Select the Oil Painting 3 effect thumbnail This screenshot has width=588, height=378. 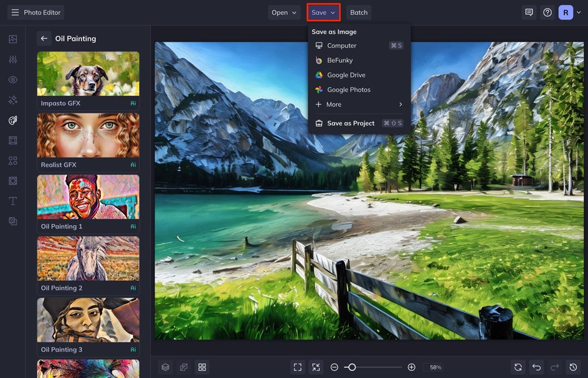click(x=88, y=327)
